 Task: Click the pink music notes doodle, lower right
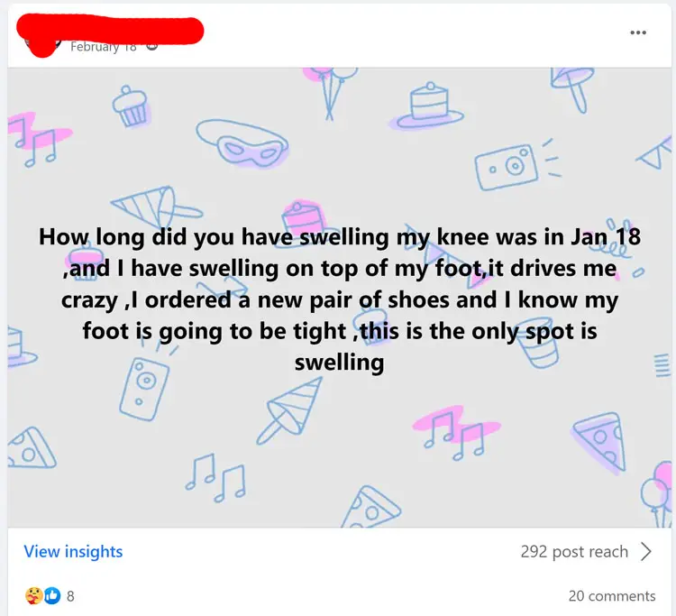[x=456, y=434]
